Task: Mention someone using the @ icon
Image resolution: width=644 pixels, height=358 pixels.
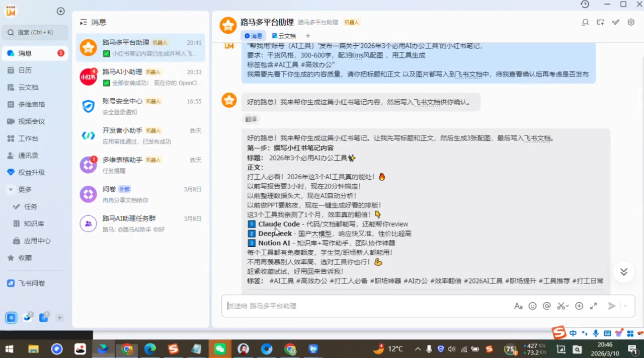Action: 547,306
